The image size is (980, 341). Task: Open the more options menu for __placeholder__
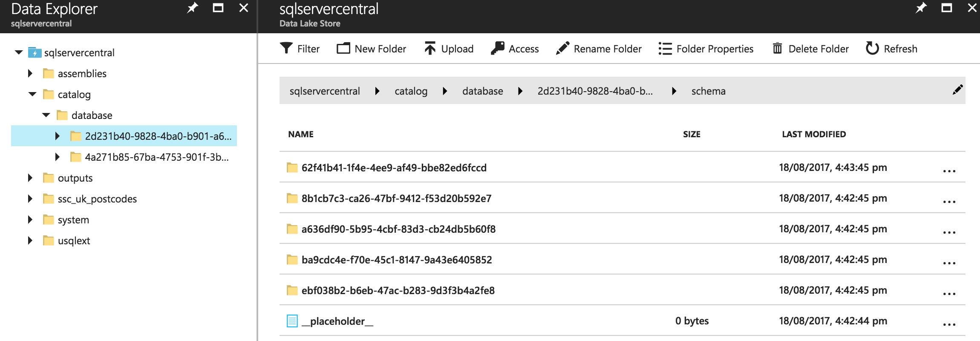(x=949, y=325)
